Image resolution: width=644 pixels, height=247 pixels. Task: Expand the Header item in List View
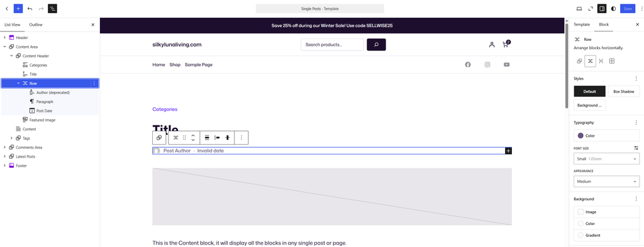(5, 38)
